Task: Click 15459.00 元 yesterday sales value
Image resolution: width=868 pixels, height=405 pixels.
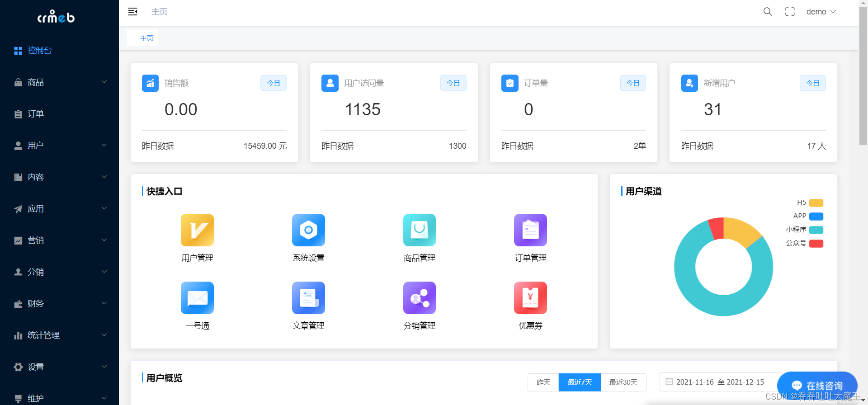Action: (265, 146)
